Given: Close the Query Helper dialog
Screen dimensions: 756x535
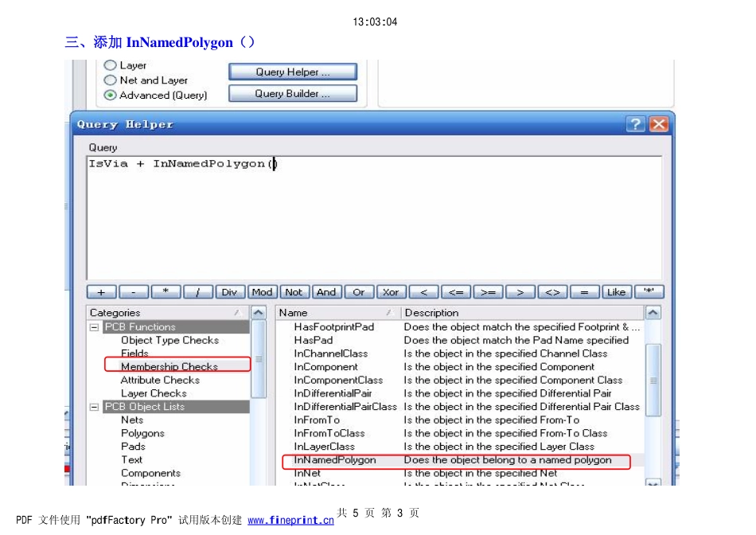Looking at the screenshot, I should (659, 124).
